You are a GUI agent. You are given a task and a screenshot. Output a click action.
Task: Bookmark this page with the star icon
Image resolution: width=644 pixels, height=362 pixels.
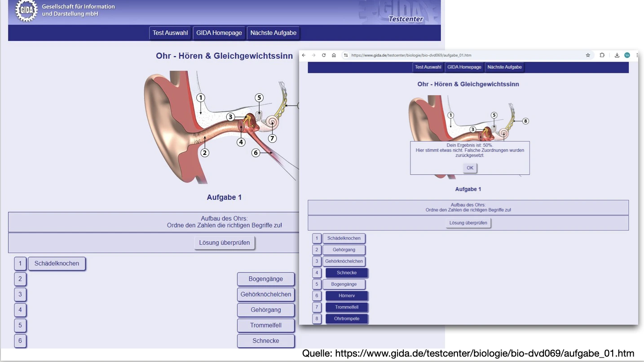(x=588, y=55)
